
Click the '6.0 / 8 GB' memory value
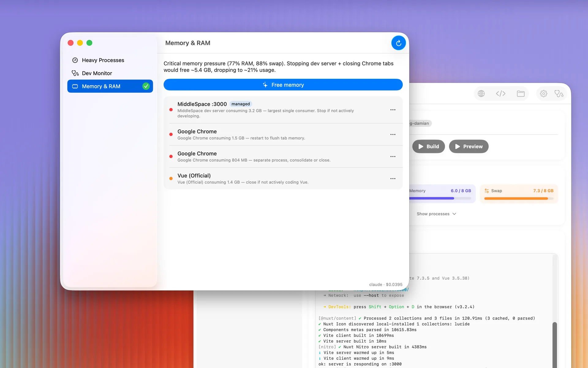coord(461,191)
